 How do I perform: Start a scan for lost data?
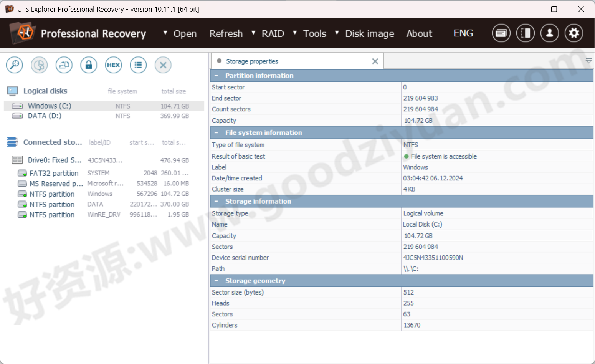click(x=15, y=65)
